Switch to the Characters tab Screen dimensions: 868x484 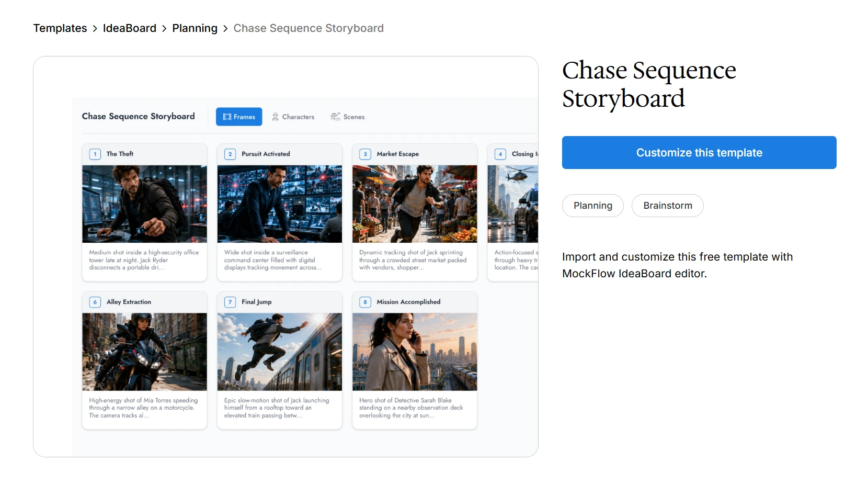tap(293, 117)
